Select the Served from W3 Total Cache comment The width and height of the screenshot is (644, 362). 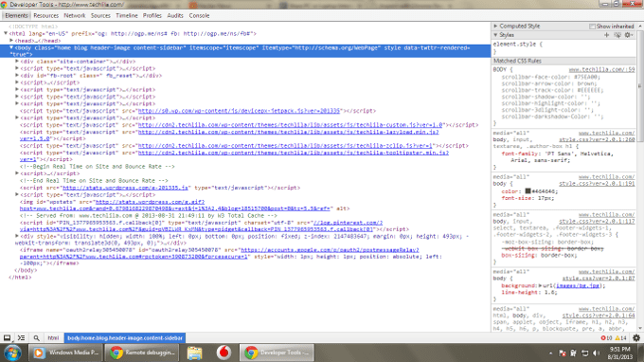click(149, 216)
